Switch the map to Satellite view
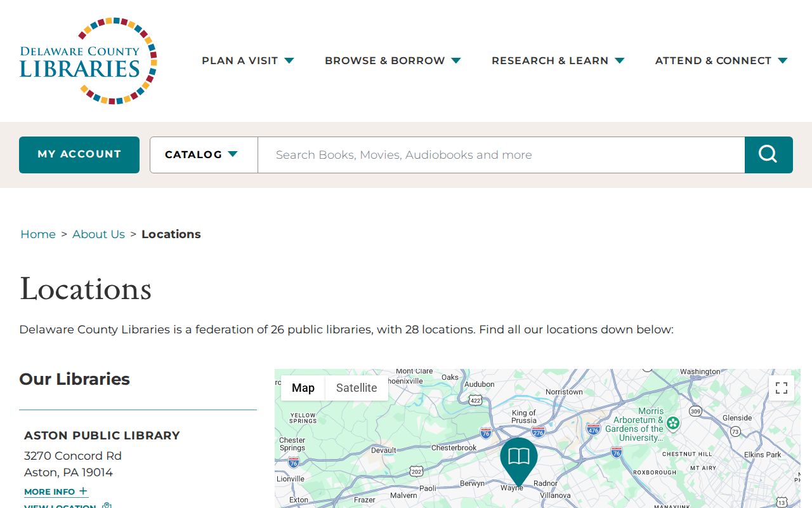Screen dimensions: 812x508 [357, 388]
